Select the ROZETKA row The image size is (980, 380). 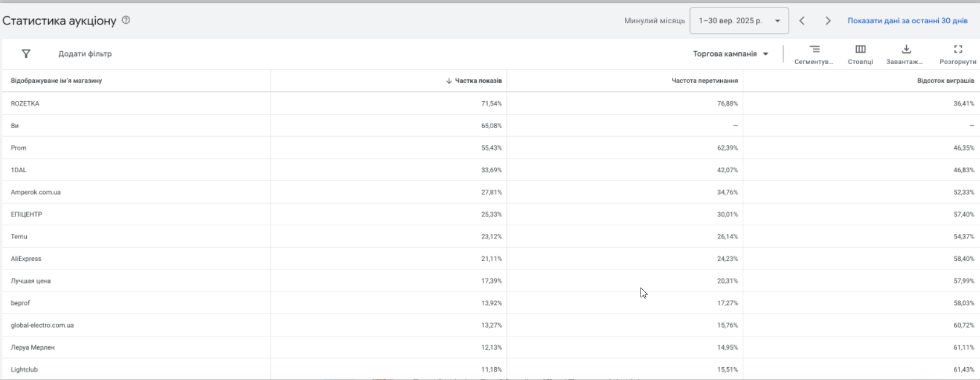pos(25,104)
